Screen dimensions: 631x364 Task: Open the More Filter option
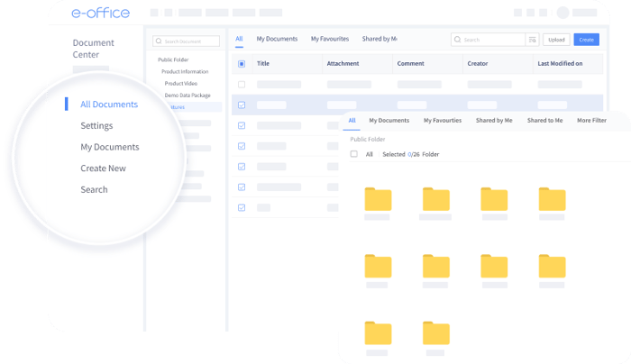(x=592, y=120)
